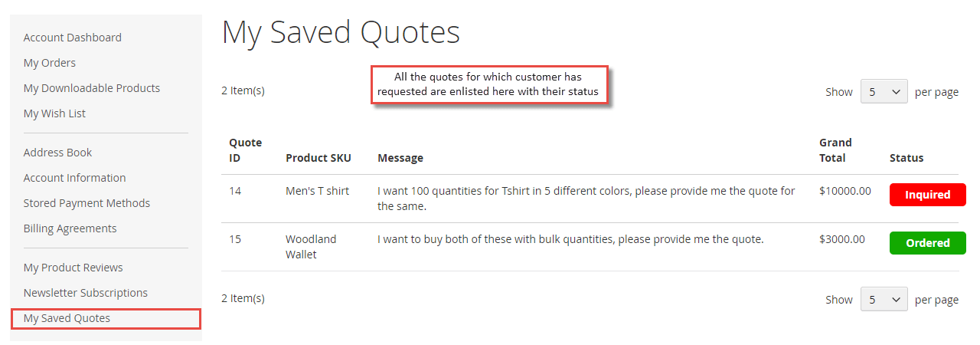
Task: Click the Grand Total column header
Action: coord(835,150)
